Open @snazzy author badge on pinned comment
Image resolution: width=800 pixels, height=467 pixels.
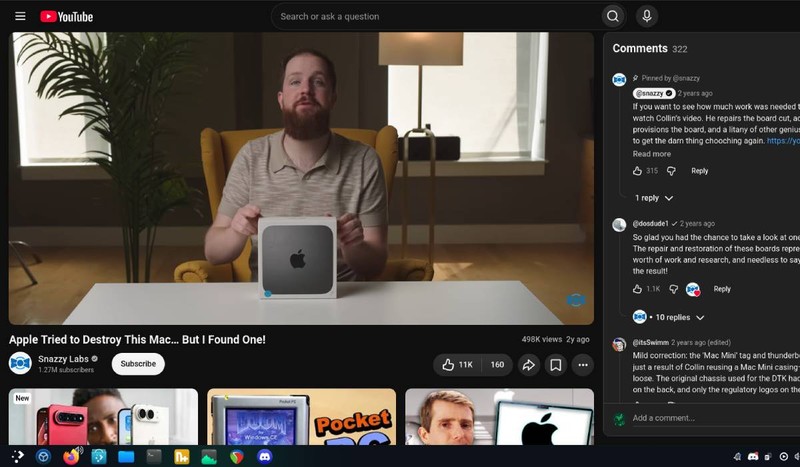click(654, 93)
